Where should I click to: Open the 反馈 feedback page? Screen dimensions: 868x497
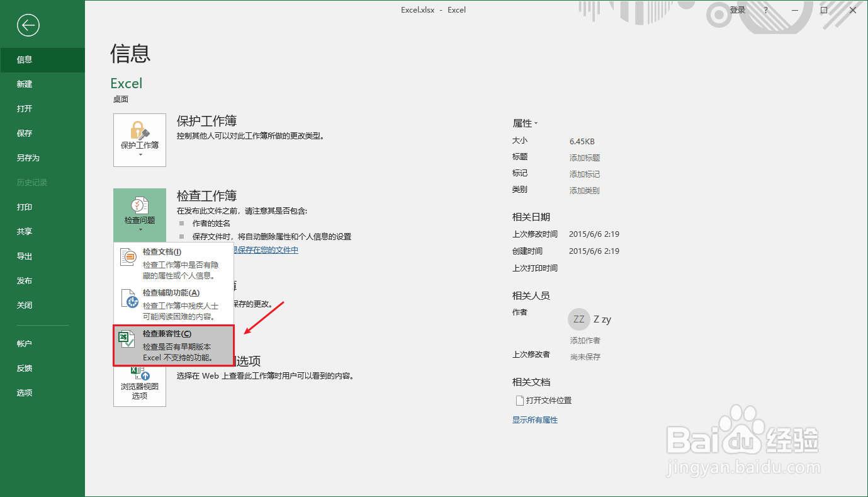pyautogui.click(x=42, y=368)
